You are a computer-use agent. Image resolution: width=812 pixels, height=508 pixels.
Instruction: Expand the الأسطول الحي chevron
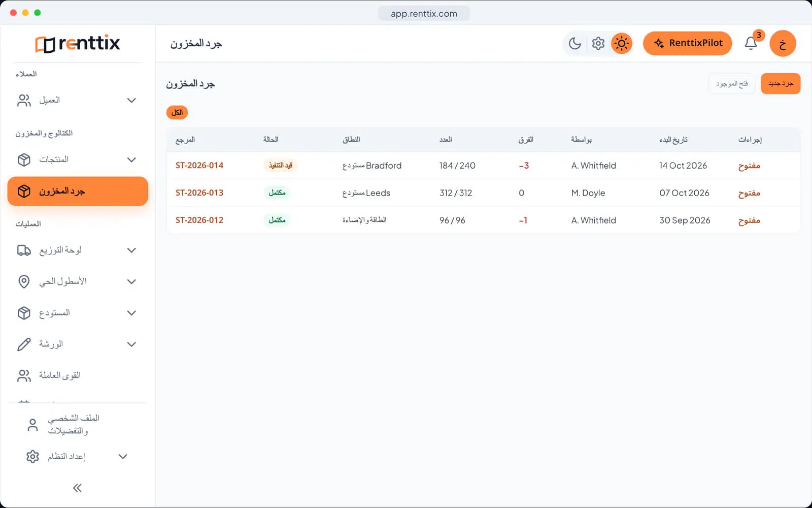(x=131, y=281)
